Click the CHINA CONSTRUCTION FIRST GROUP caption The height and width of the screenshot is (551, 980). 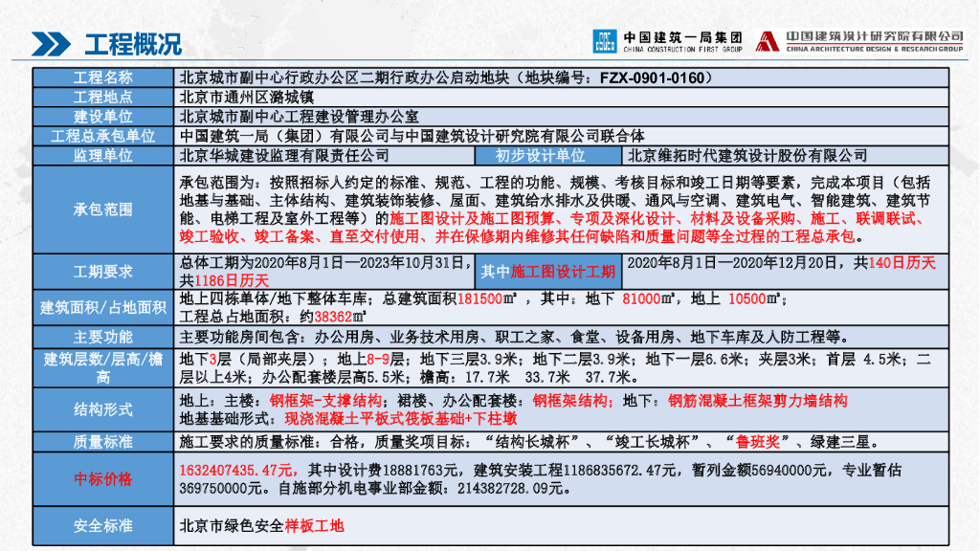coord(682,50)
